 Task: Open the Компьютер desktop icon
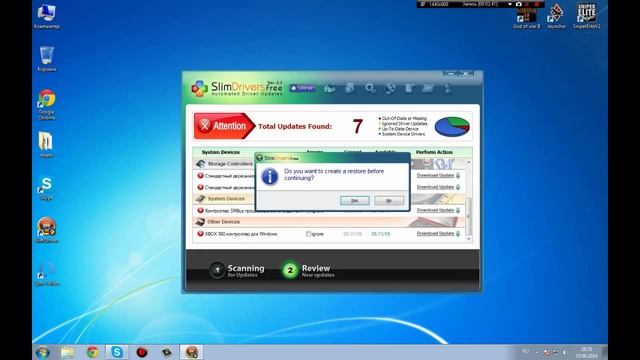tap(47, 17)
